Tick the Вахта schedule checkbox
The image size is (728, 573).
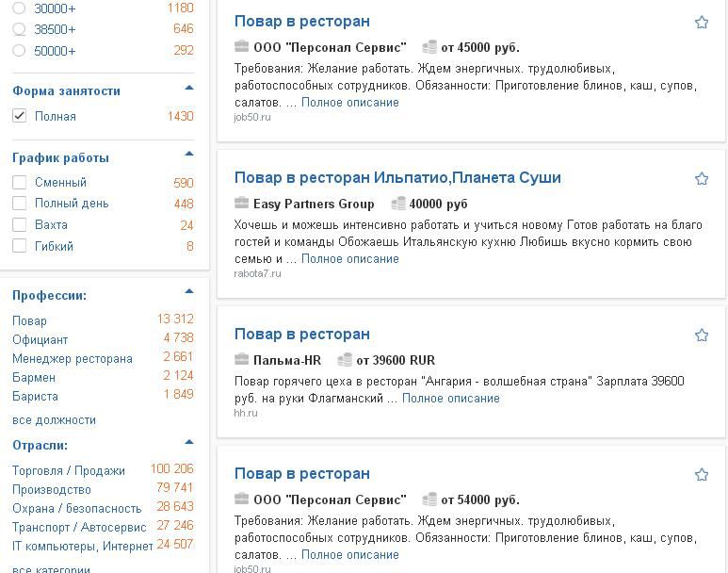point(19,224)
